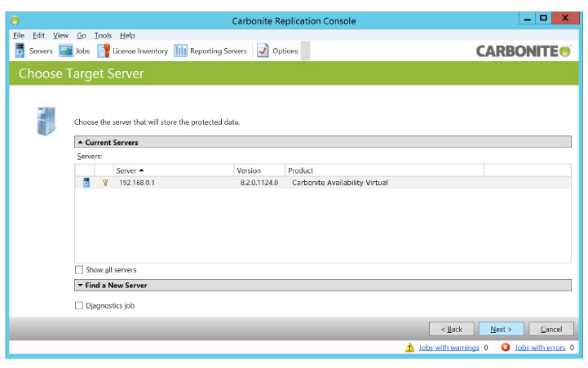Click the yellow warning triangle icon
Viewport: 588px width, 368px height.
409,348
